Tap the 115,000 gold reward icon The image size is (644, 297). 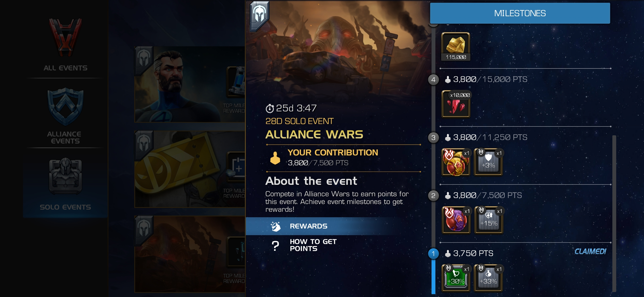coord(456,46)
